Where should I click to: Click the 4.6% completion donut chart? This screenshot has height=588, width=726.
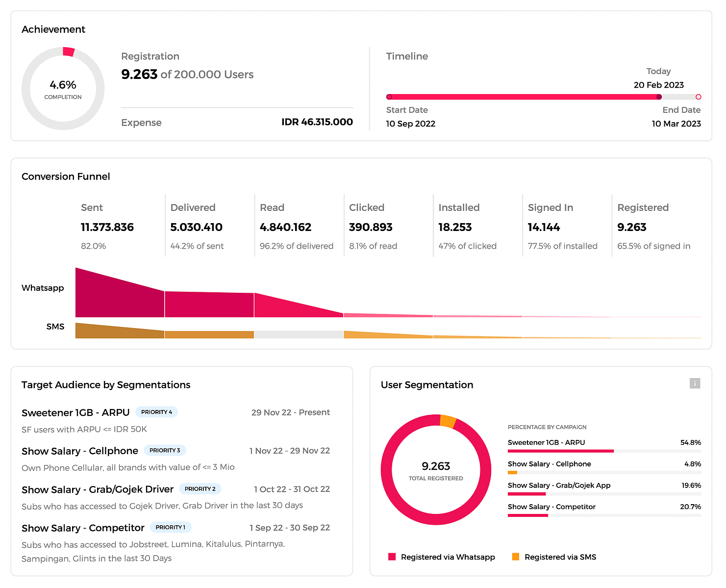[63, 89]
